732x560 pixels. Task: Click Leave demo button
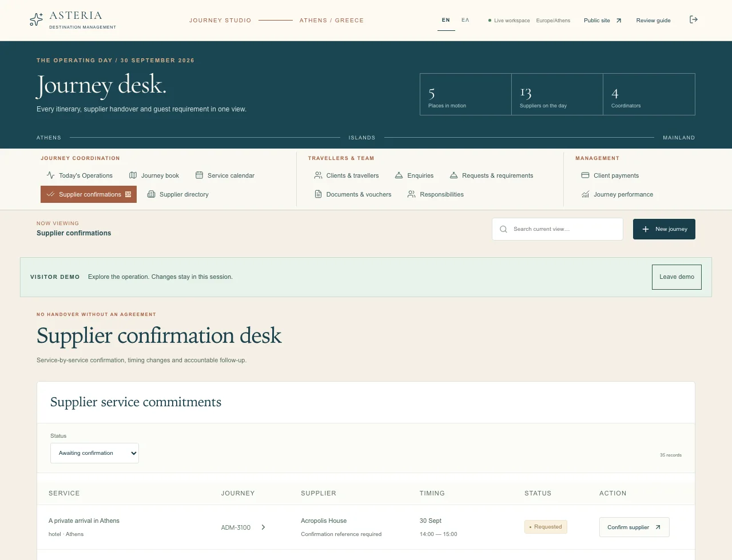tap(677, 277)
